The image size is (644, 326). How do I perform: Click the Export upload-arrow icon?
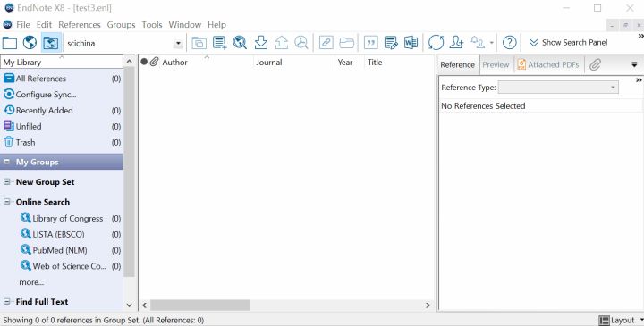tap(282, 42)
